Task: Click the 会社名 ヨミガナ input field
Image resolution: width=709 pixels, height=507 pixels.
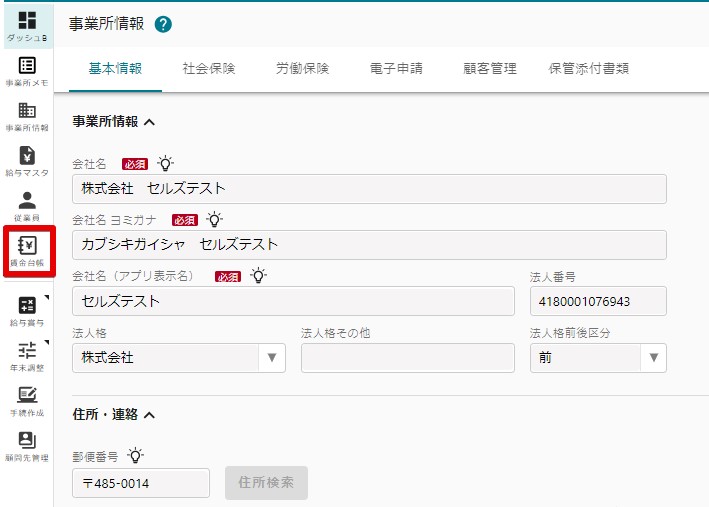Action: pos(369,245)
